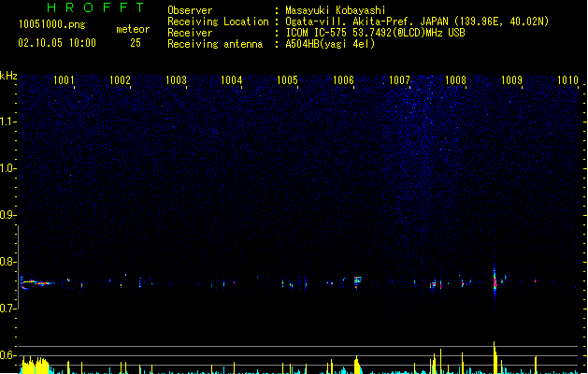Click the yellow amplitude block at chart start
The height and width of the screenshot is (374, 588).
(36, 365)
